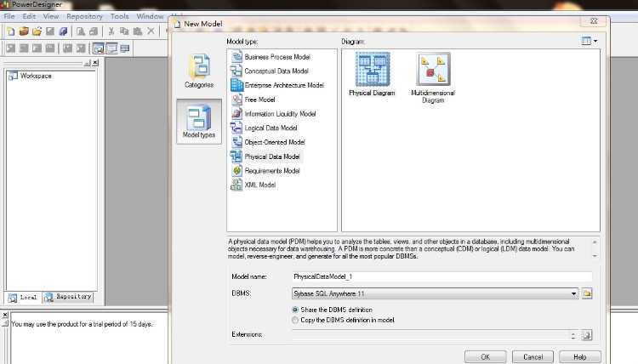The image size is (638, 364).
Task: Click the New Model toolbar icon
Action: coord(11,31)
